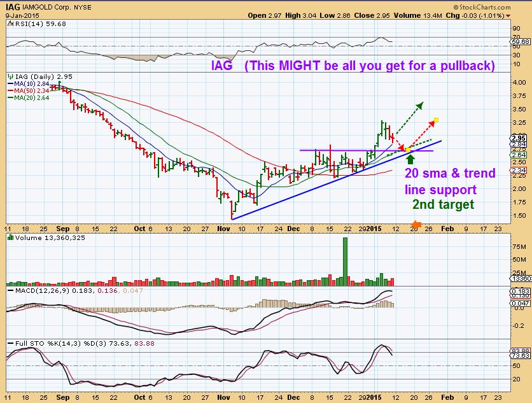The image size is (532, 403).
Task: Click Oct on the bottom stochastic date axis
Action: (x=140, y=397)
